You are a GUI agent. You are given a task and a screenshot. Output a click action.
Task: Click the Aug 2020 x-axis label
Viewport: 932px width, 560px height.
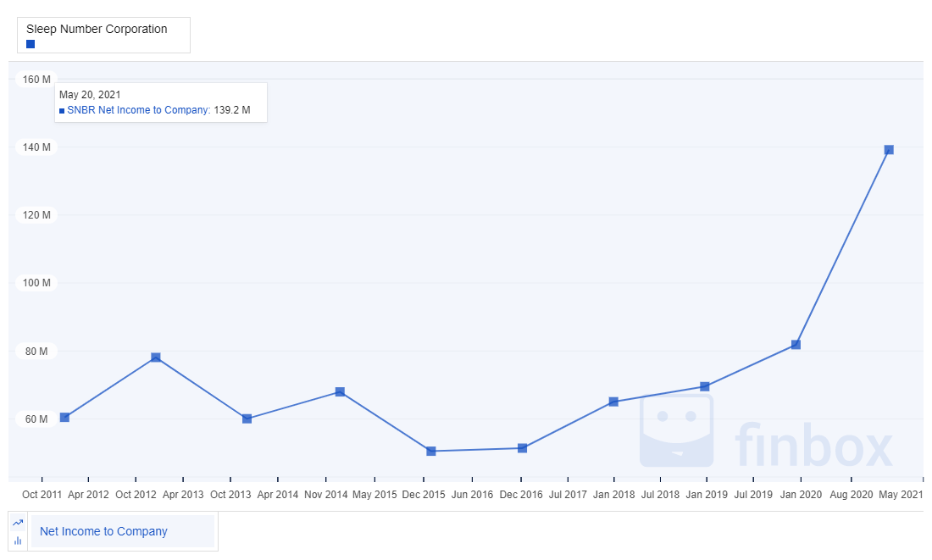(852, 494)
